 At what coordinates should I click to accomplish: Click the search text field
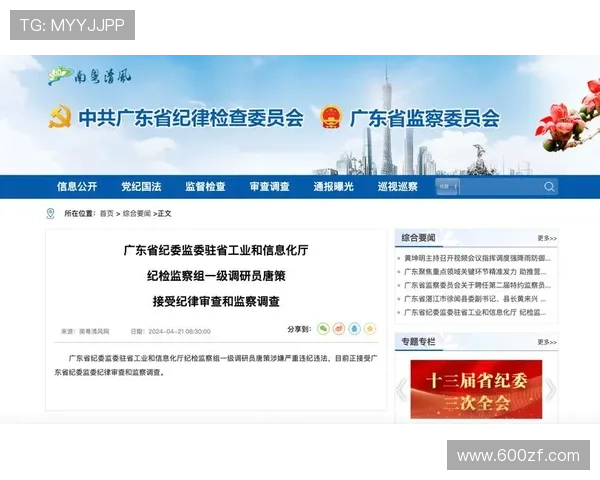click(501, 187)
